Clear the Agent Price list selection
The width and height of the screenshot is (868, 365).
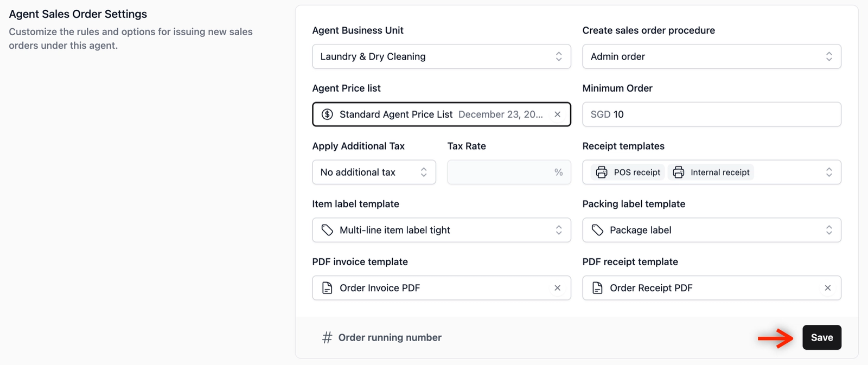557,114
